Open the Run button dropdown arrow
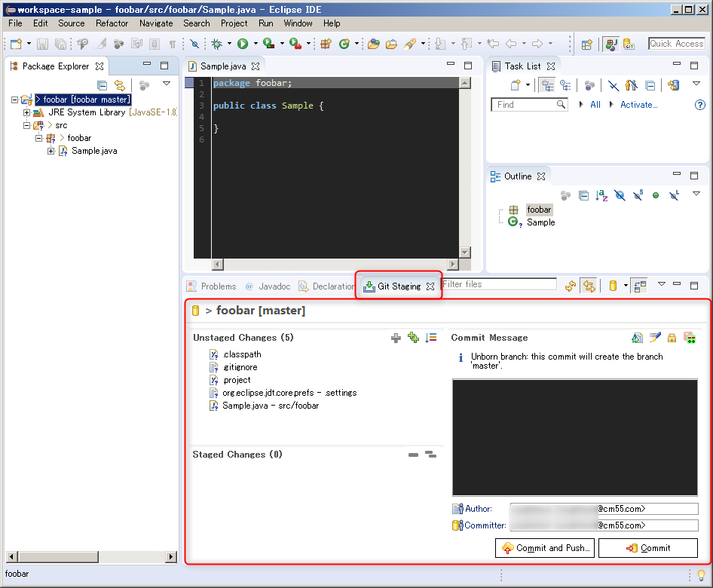This screenshot has width=713, height=588. pos(256,44)
